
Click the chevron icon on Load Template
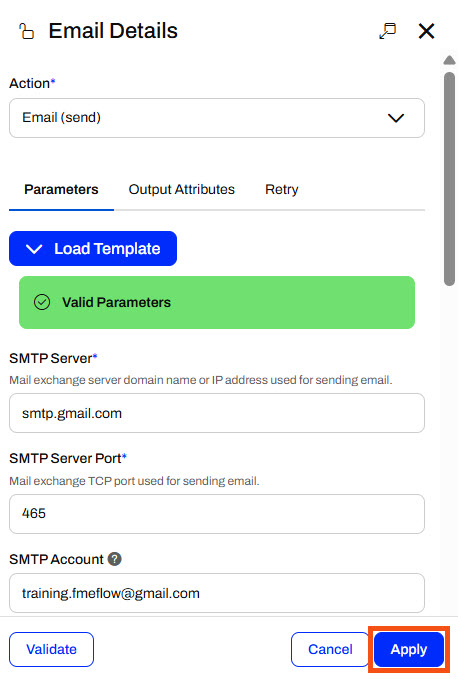coord(34,249)
